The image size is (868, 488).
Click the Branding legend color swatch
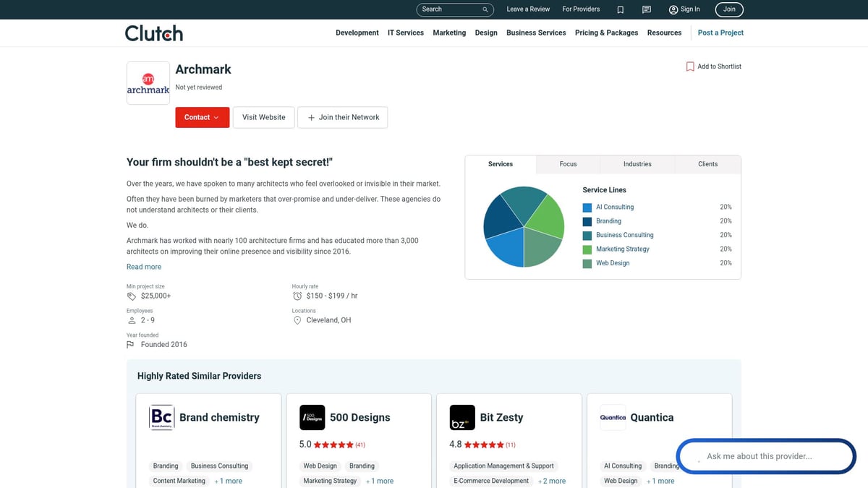point(587,221)
